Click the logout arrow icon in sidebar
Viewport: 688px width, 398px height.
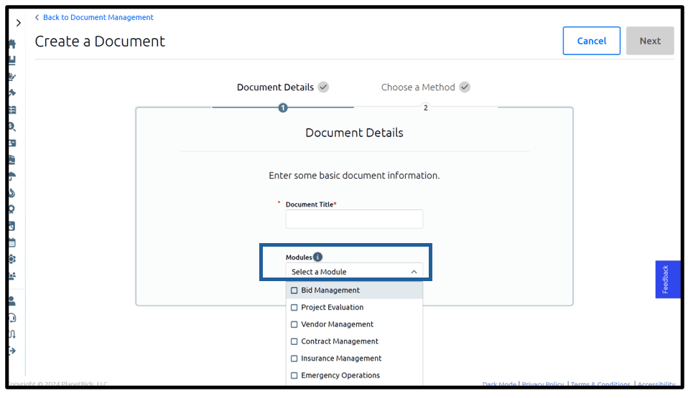coord(12,351)
